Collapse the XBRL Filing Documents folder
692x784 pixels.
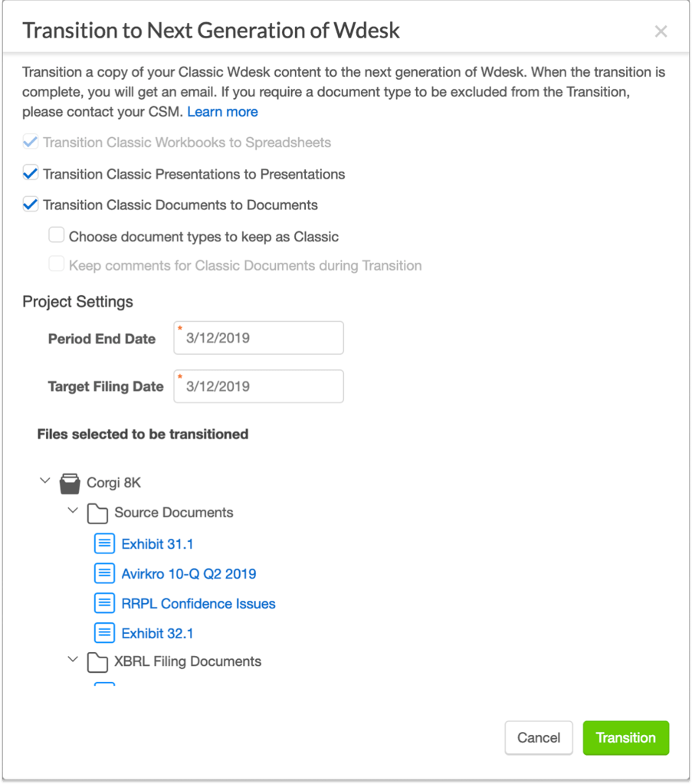click(x=73, y=659)
